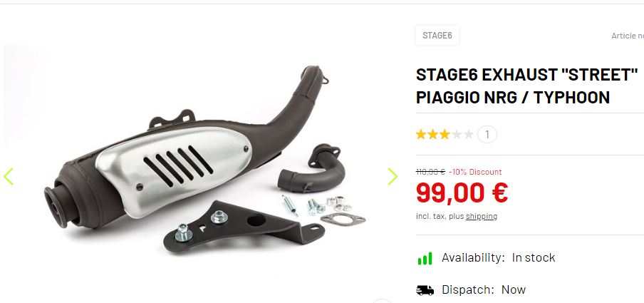Viewport: 644px width, 303px height.
Task: Click the crossed-out 110,00 € original price
Action: pos(430,172)
